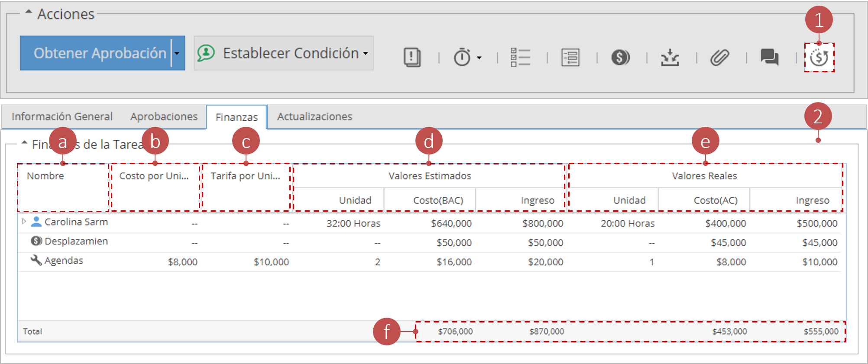The image size is (868, 364).
Task: Open the timer dropdown arrow
Action: click(x=479, y=58)
